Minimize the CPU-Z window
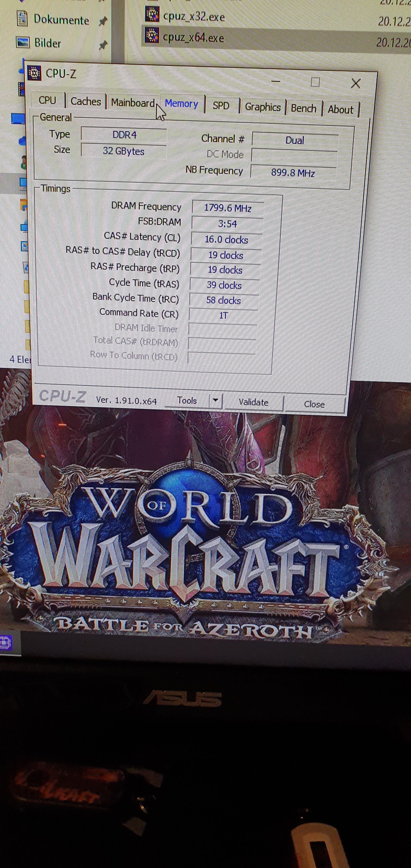Image resolution: width=411 pixels, height=868 pixels. [276, 81]
